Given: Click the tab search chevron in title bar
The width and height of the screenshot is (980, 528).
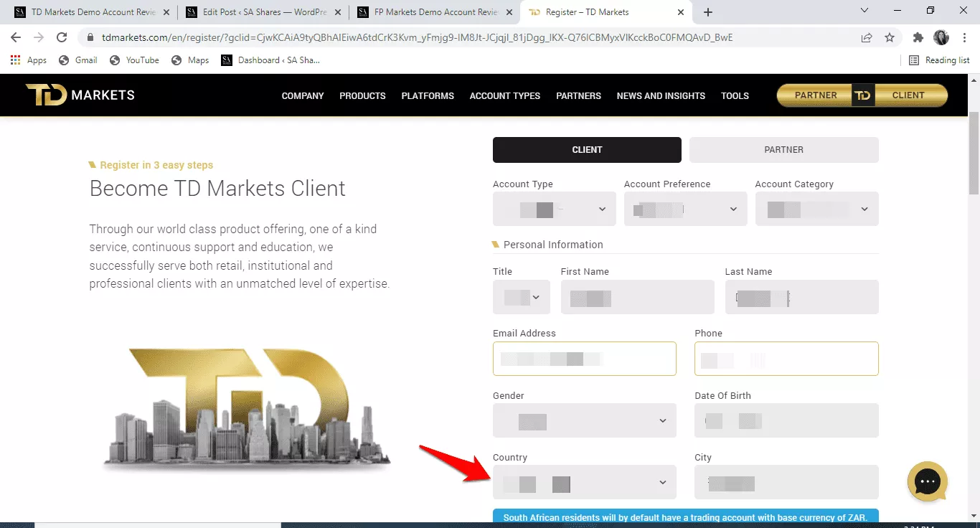Looking at the screenshot, I should click(864, 11).
